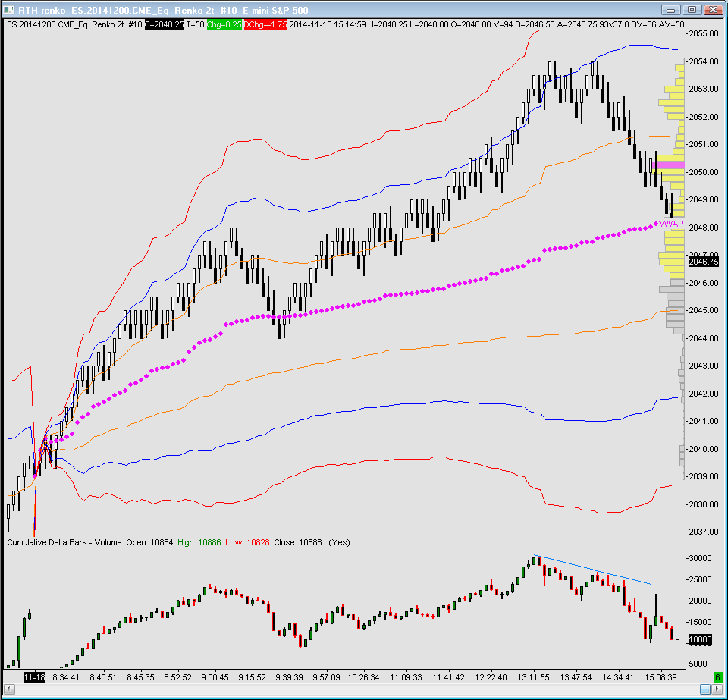The height and width of the screenshot is (700, 728).
Task: Click the left arrow of the horizontal scrollbar
Action: click(8, 689)
